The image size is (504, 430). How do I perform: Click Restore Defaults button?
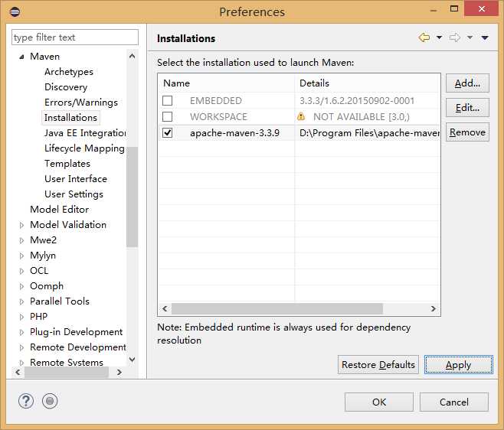click(378, 365)
